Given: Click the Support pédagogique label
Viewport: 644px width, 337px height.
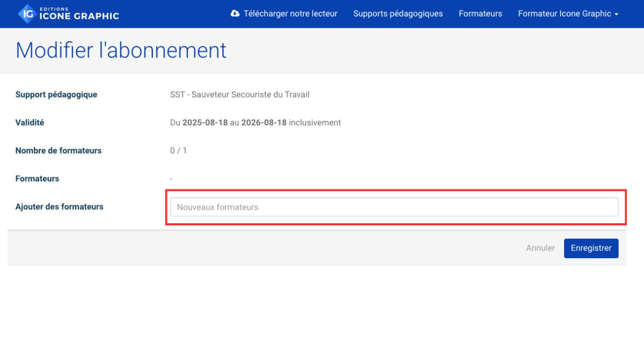Looking at the screenshot, I should 56,94.
